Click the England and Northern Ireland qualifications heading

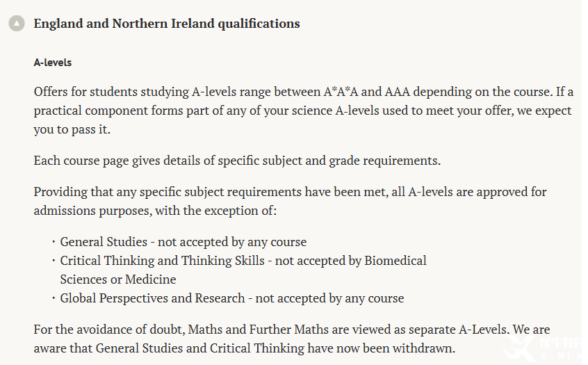(x=167, y=24)
